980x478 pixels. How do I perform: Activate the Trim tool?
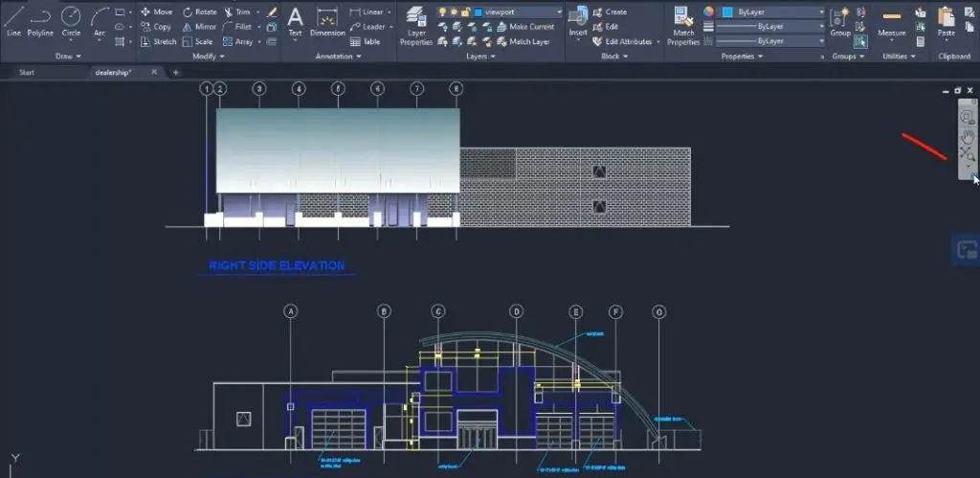click(237, 11)
